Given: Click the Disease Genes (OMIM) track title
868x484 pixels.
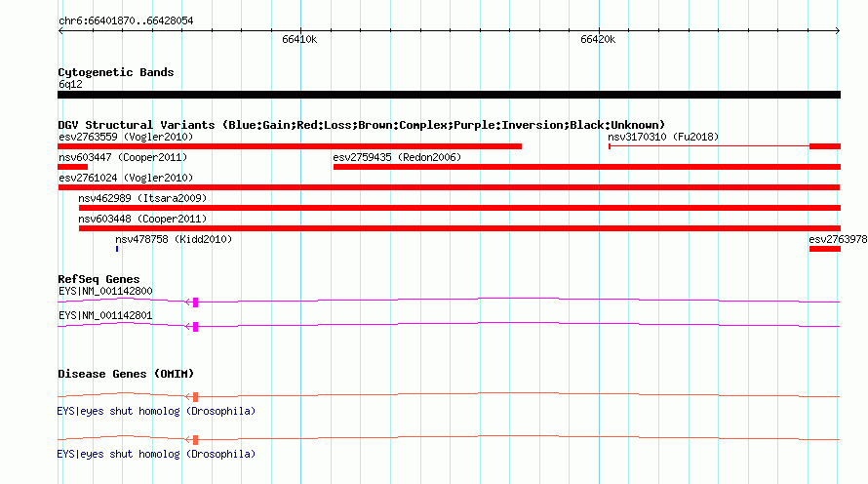Looking at the screenshot, I should point(126,374).
